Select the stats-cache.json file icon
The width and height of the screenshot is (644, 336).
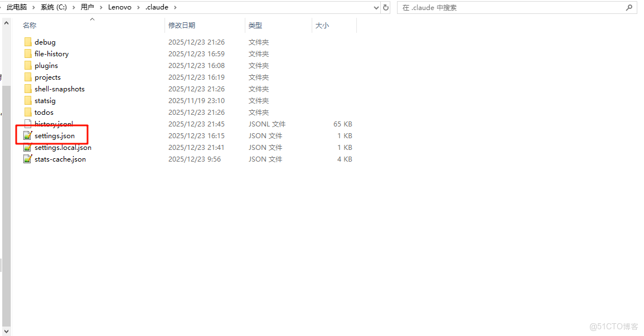tap(28, 159)
